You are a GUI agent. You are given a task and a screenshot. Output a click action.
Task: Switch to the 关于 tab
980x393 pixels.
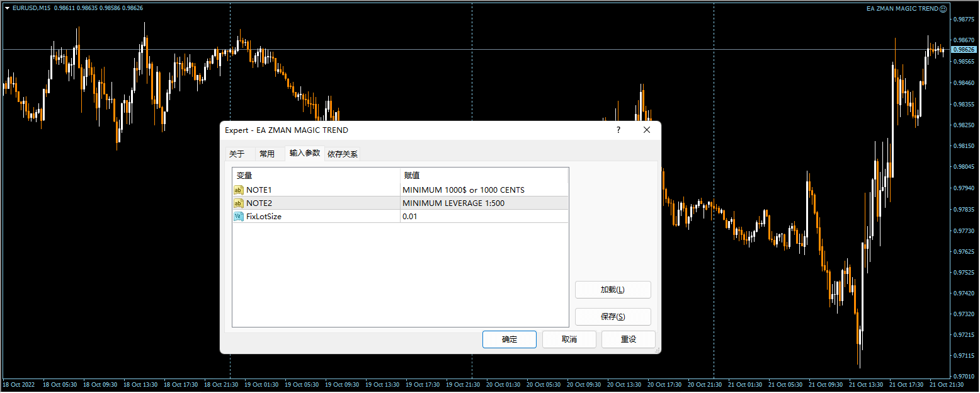click(x=237, y=154)
